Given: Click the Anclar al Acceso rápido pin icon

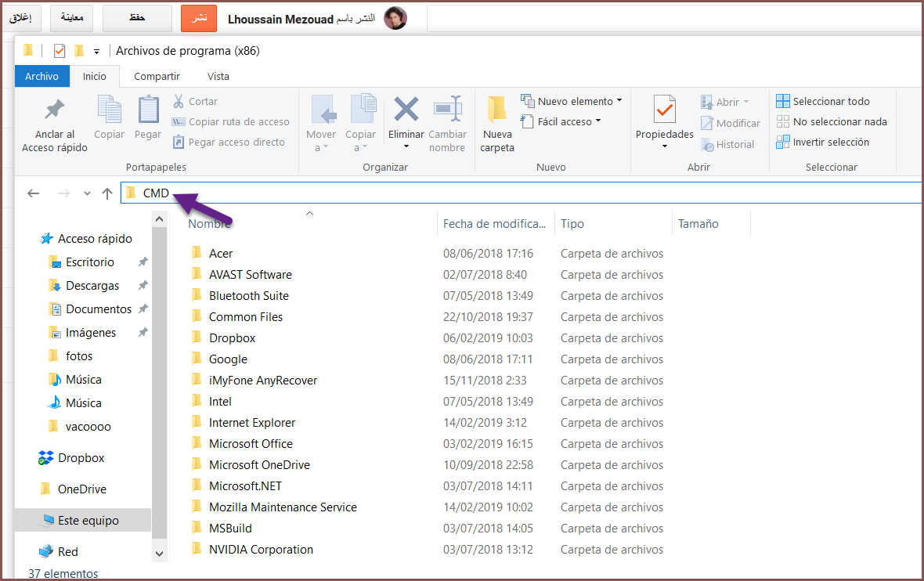Looking at the screenshot, I should 55,110.
